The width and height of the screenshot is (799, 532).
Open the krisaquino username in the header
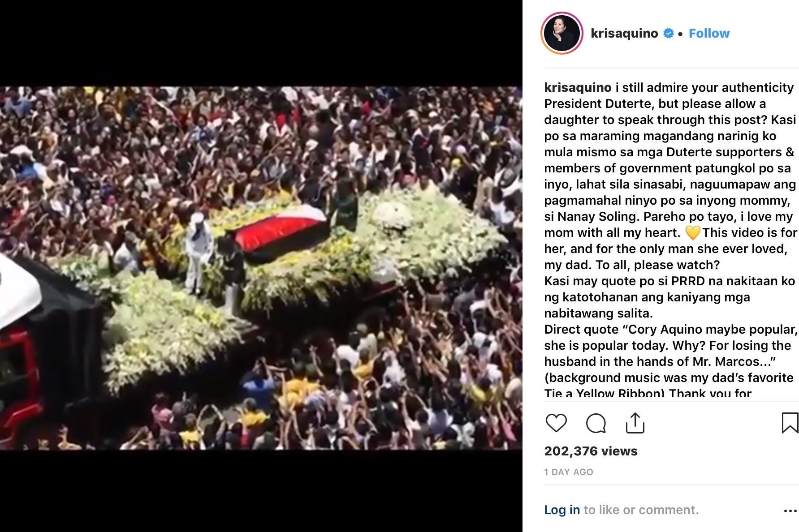(x=624, y=33)
